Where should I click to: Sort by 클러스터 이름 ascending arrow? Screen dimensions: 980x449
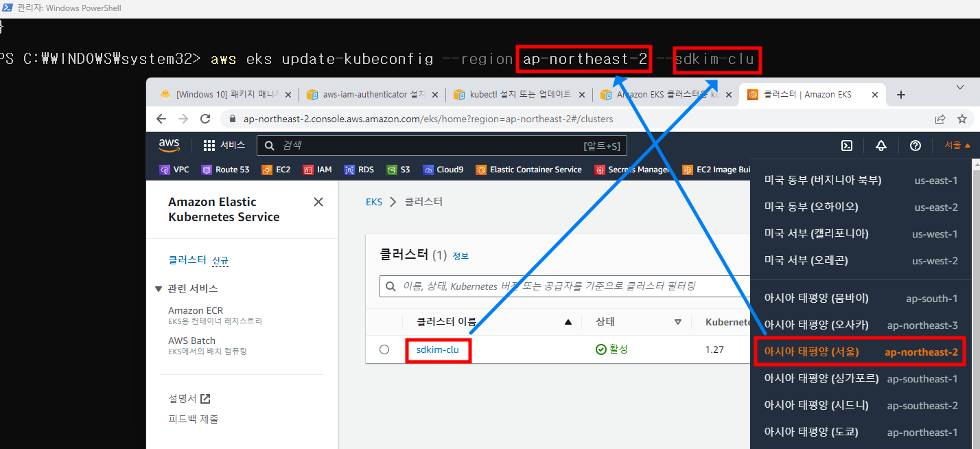click(568, 322)
